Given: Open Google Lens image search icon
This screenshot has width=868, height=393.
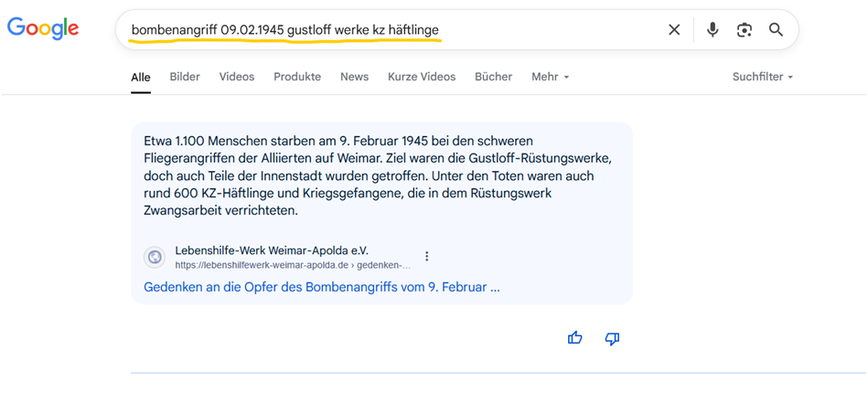Looking at the screenshot, I should [x=745, y=30].
